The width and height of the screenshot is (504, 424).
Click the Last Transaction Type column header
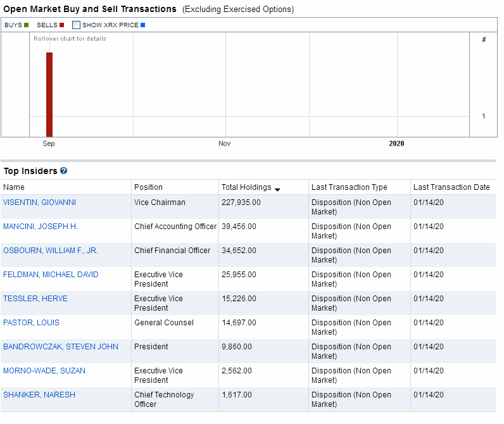coord(349,187)
